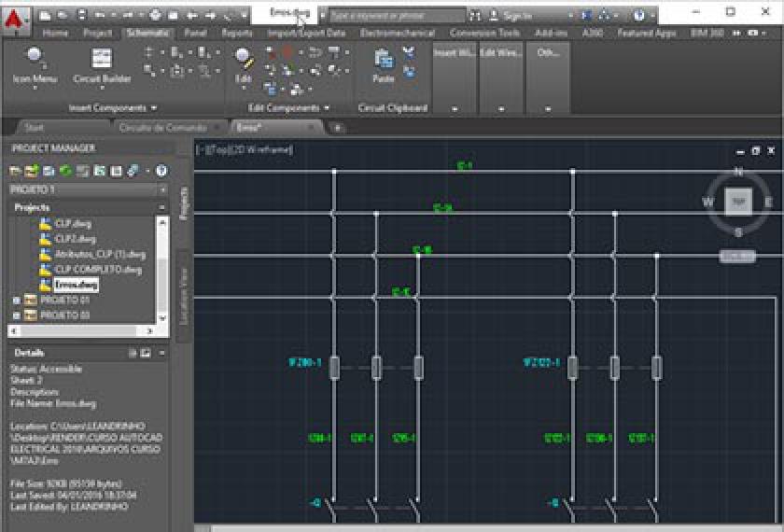
Task: Click the keyword search input field
Action: [397, 16]
